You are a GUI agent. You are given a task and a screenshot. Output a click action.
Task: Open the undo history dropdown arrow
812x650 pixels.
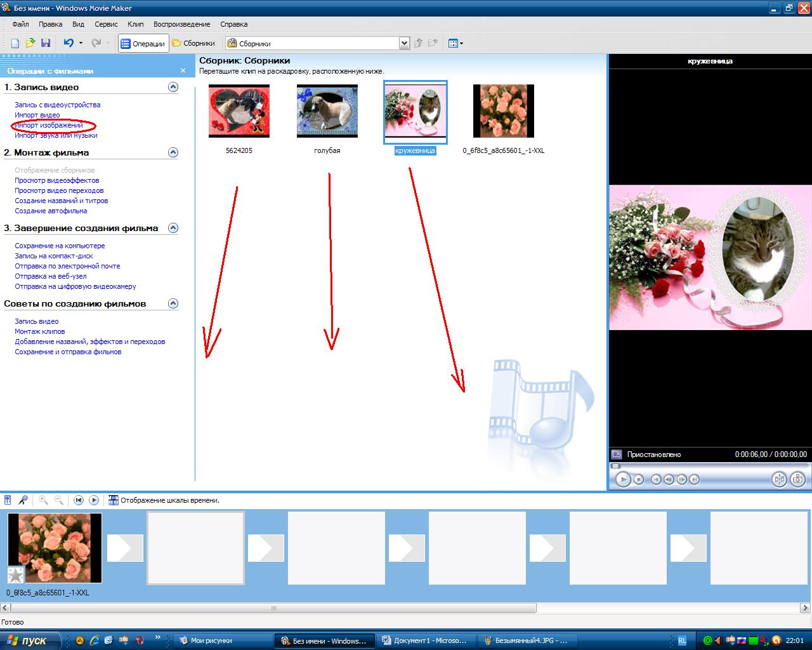(x=81, y=43)
